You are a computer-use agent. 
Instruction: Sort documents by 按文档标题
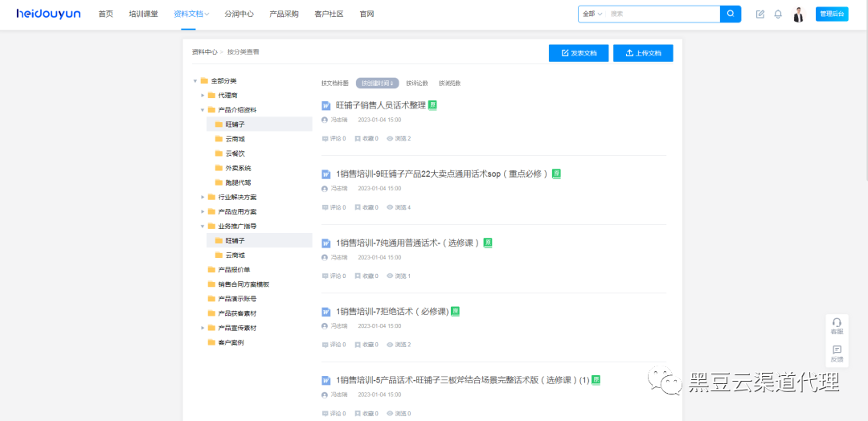pyautogui.click(x=335, y=84)
